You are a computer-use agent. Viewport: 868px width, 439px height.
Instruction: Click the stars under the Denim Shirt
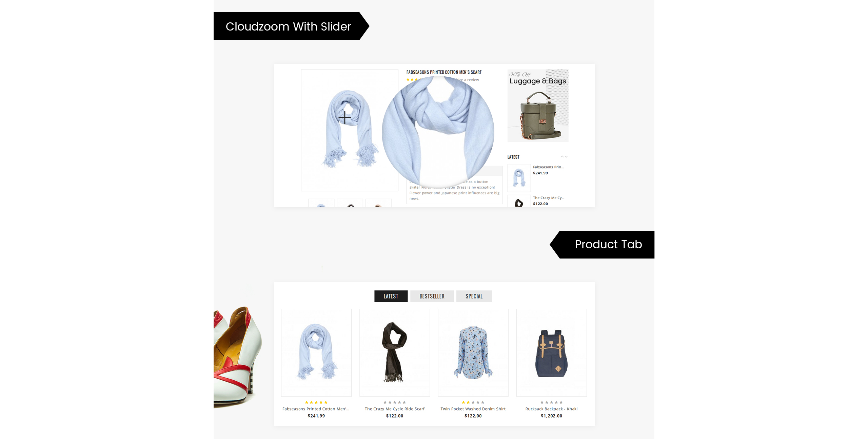(x=473, y=402)
